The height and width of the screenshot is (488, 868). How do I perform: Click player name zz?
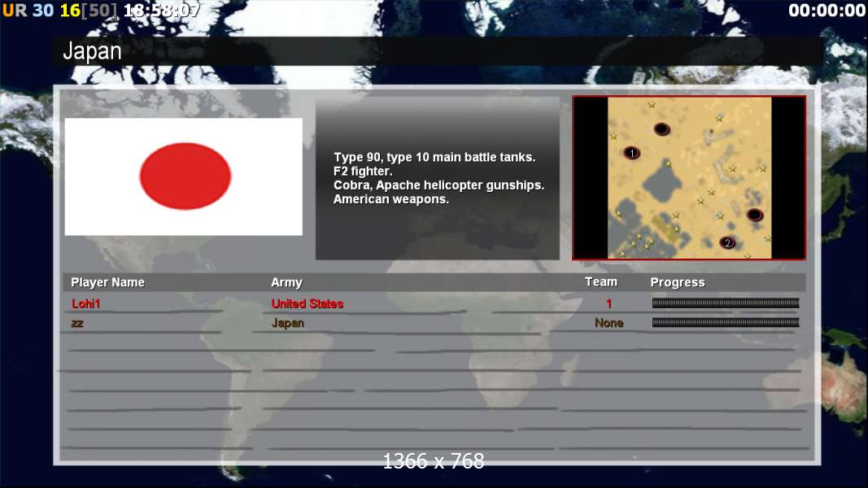(77, 323)
